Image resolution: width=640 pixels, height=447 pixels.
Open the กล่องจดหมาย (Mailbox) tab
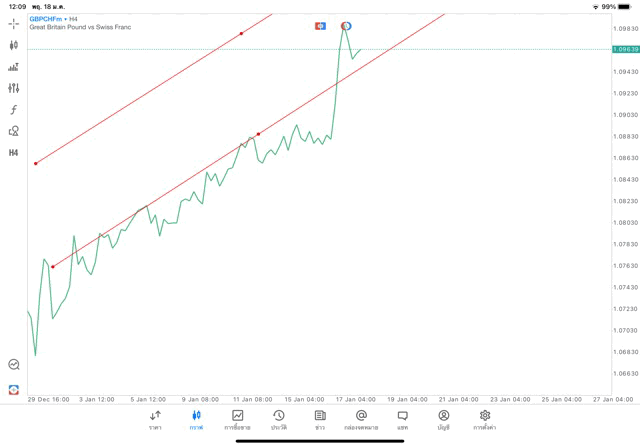click(x=361, y=420)
